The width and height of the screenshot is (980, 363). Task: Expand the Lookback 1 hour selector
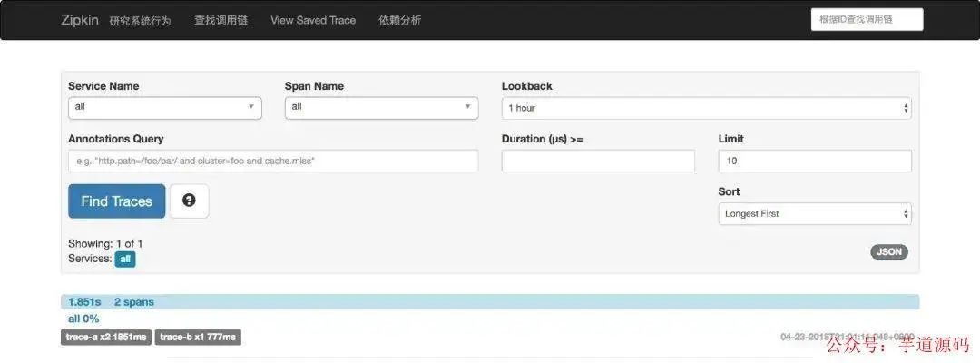point(706,108)
